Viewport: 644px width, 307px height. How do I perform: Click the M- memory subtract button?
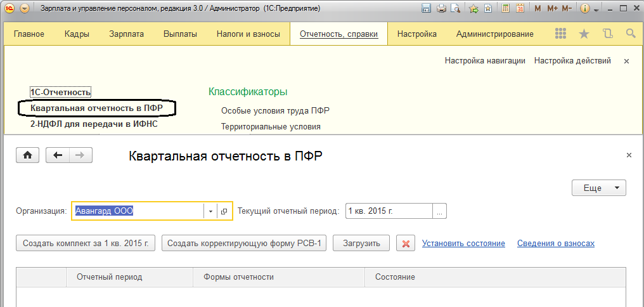[567, 8]
